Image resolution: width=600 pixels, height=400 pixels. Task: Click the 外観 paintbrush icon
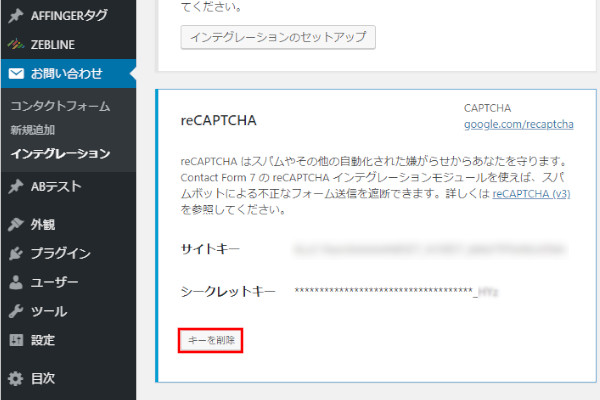(16, 224)
